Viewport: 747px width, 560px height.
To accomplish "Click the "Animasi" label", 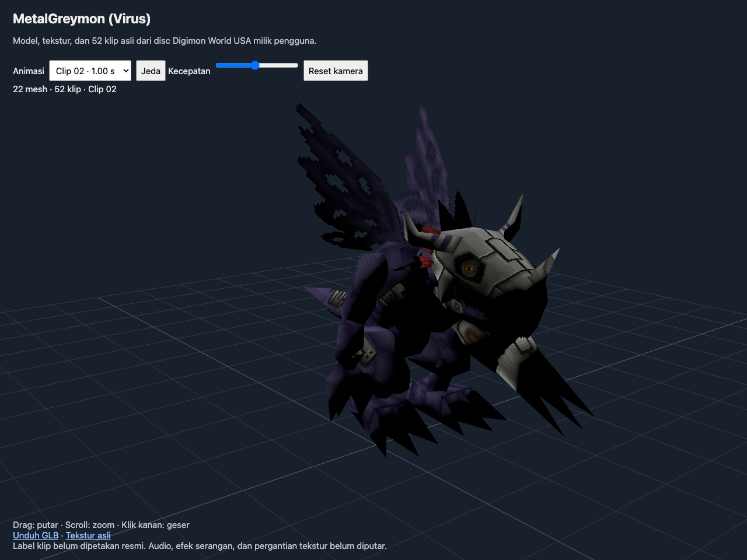I will point(29,71).
